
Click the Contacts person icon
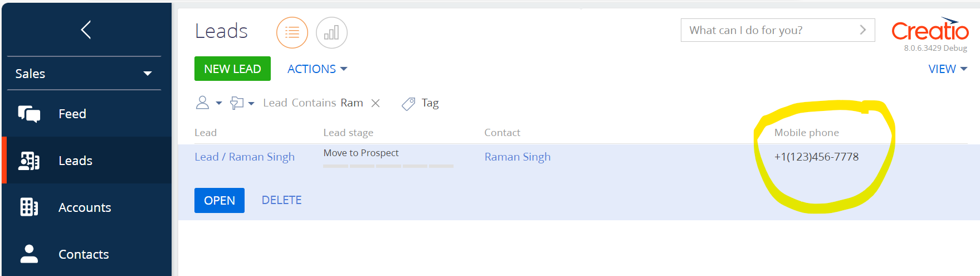pos(29,254)
